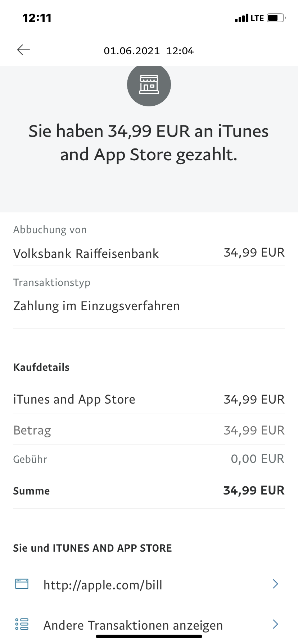This screenshot has height=644, width=298.
Task: Tap the Zahlung im Einzugsverfahren transaction type
Action: coord(96,306)
